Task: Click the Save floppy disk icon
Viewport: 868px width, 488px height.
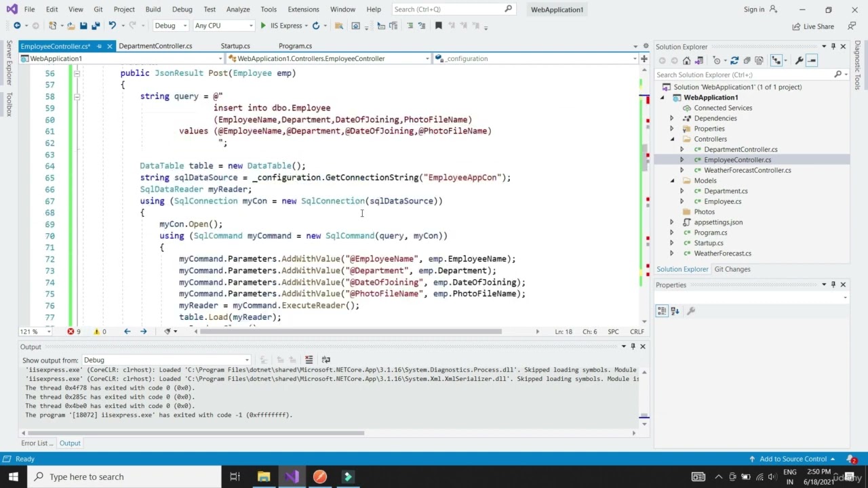Action: tap(83, 26)
